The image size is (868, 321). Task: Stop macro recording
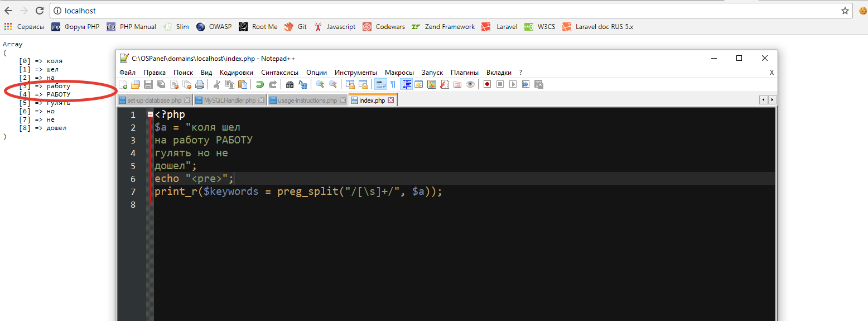(x=500, y=84)
